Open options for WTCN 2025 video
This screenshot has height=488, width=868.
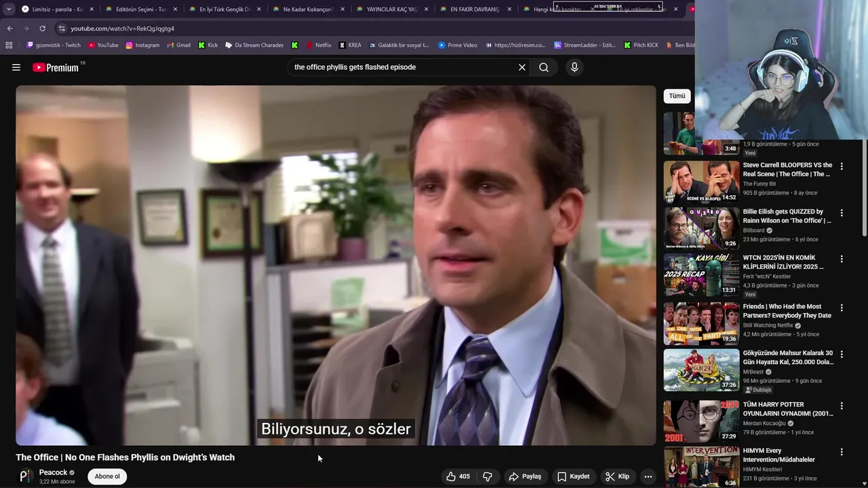pos(842,259)
